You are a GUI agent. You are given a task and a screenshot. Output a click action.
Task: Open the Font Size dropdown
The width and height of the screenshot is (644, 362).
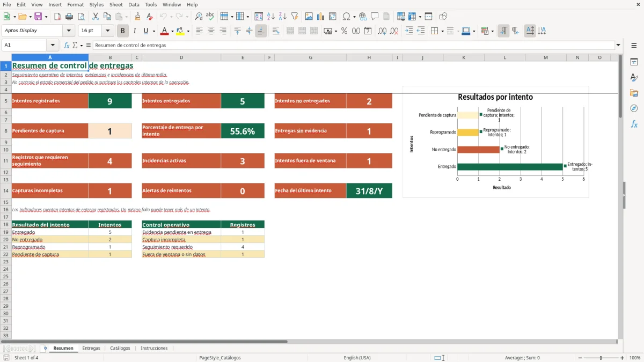[108, 31]
